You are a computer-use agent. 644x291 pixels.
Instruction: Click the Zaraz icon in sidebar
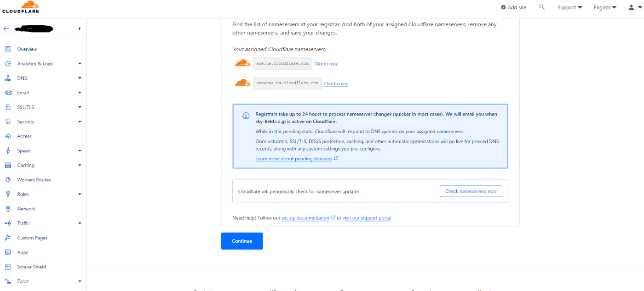(x=8, y=281)
